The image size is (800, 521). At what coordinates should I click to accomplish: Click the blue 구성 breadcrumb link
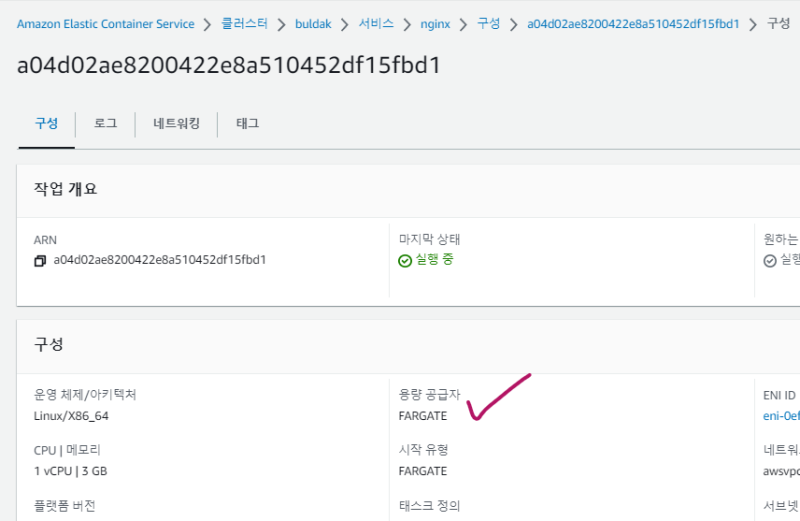(x=488, y=23)
